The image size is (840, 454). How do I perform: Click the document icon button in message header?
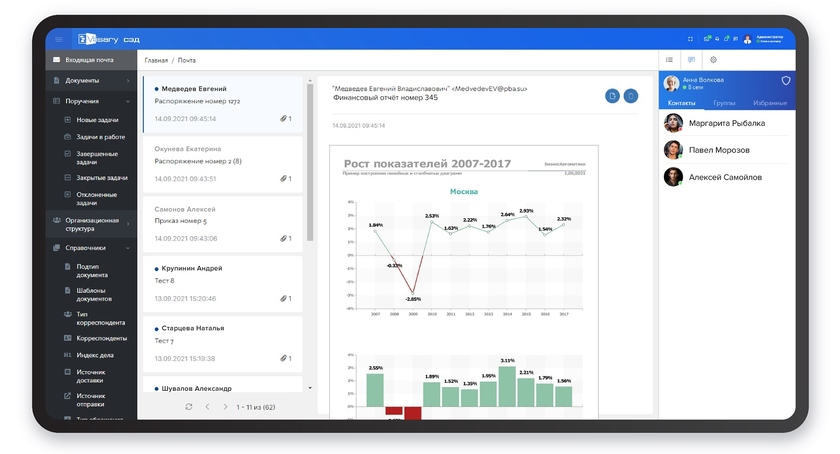coord(612,96)
